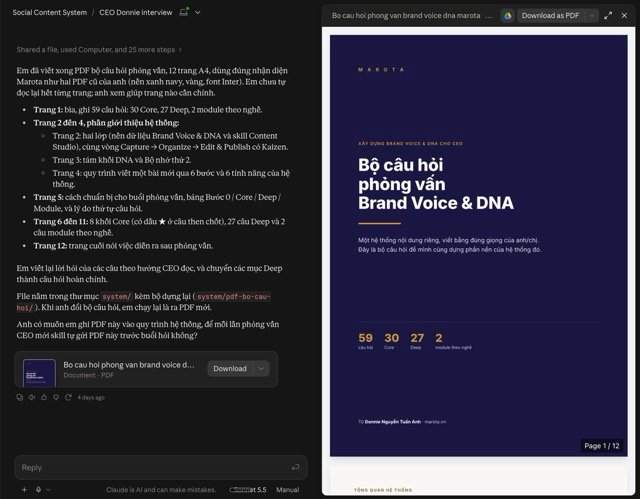Save the PDF to Google Drive icon
Screen dimensions: 640x499
pyautogui.click(x=507, y=16)
